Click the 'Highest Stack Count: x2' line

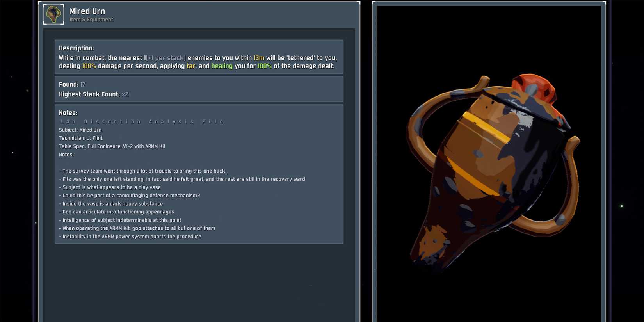(94, 94)
